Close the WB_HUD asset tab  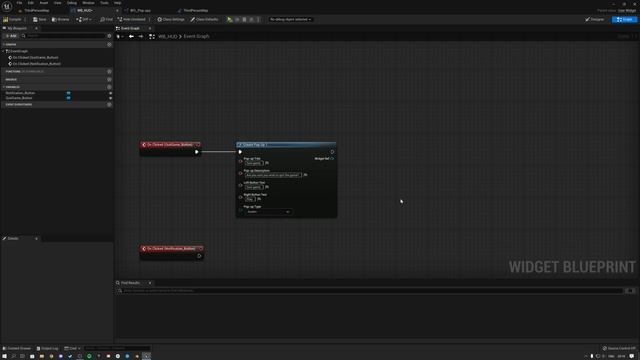pyautogui.click(x=117, y=10)
